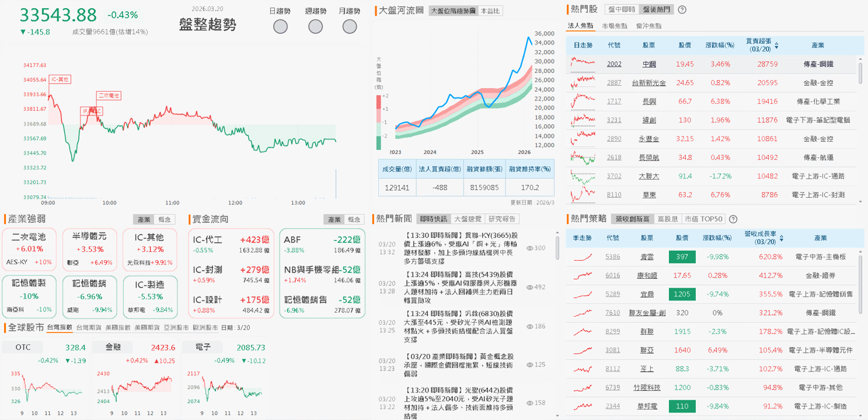The width and height of the screenshot is (868, 420).
Task: Click the eye view-count icon showing 158
Action: pyautogui.click(x=529, y=402)
